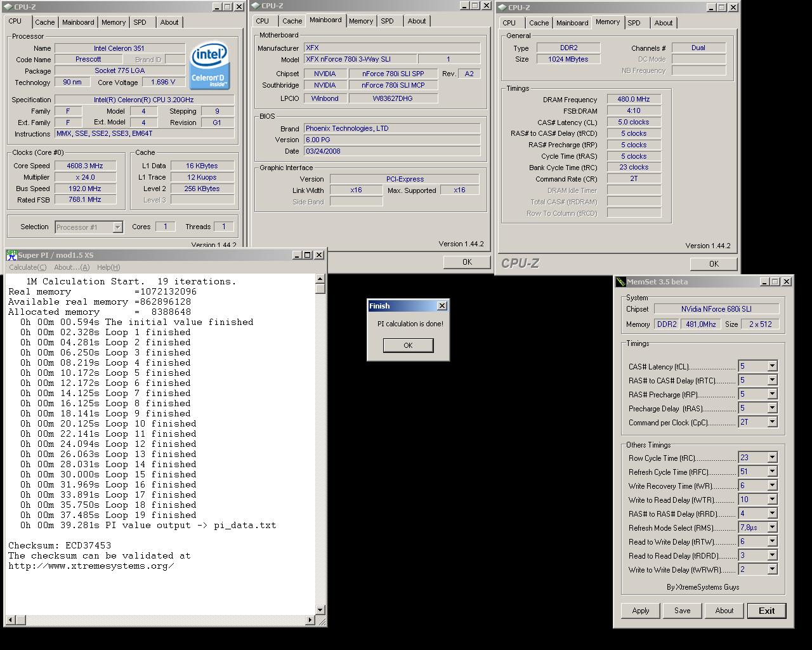Image resolution: width=812 pixels, height=650 pixels.
Task: Open Row Cycle Time (tRC) dropdown
Action: pyautogui.click(x=772, y=458)
